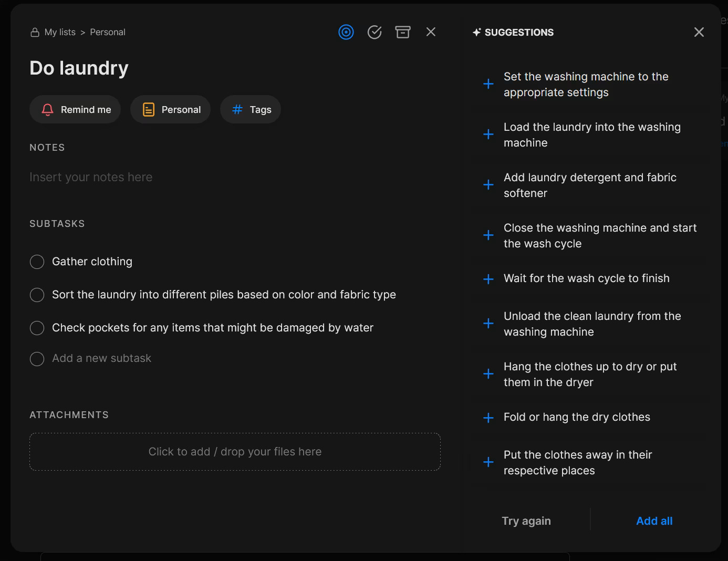The width and height of the screenshot is (728, 561).
Task: Tick the Sort the laundry subtask circle
Action: tap(37, 295)
